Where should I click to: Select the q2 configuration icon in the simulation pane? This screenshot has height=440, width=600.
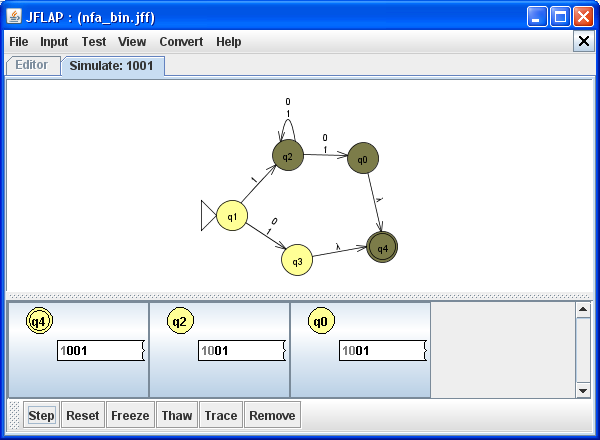180,321
